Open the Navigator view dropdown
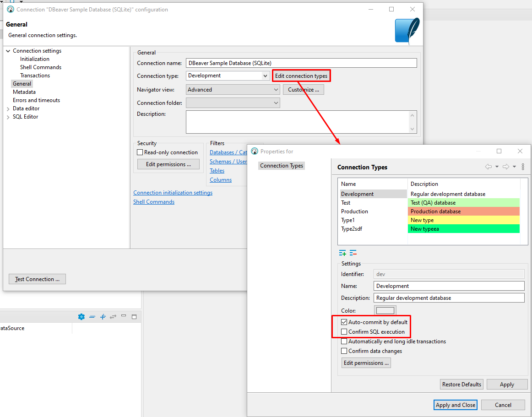Screen dimensions: 532x417 [x=233, y=90]
